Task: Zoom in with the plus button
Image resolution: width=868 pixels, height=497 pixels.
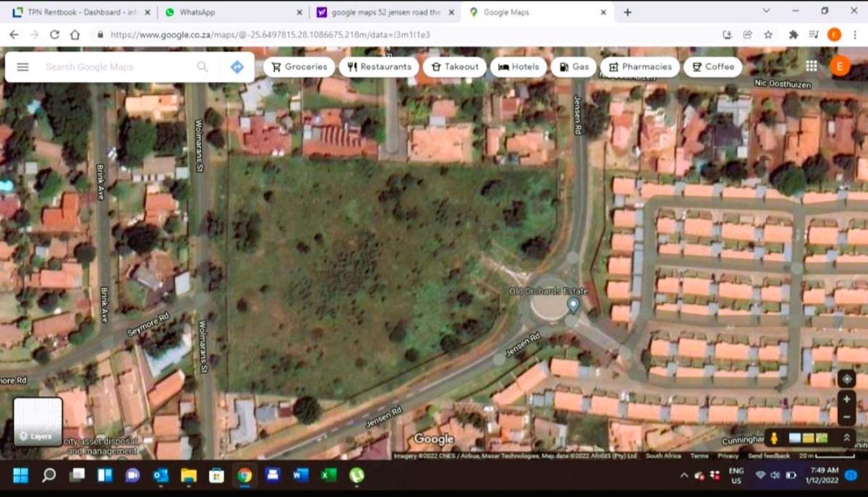Action: tap(846, 399)
